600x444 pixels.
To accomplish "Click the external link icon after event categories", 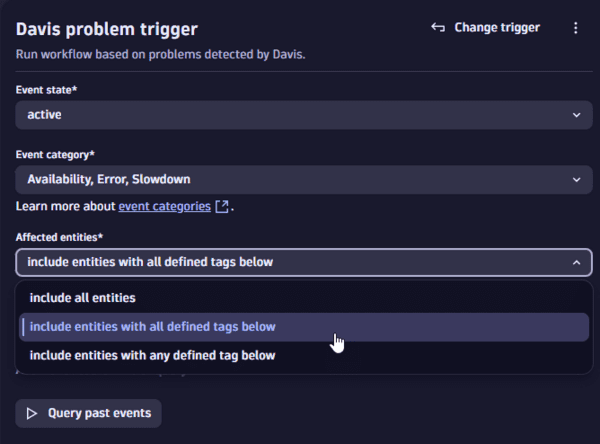I will tap(222, 207).
